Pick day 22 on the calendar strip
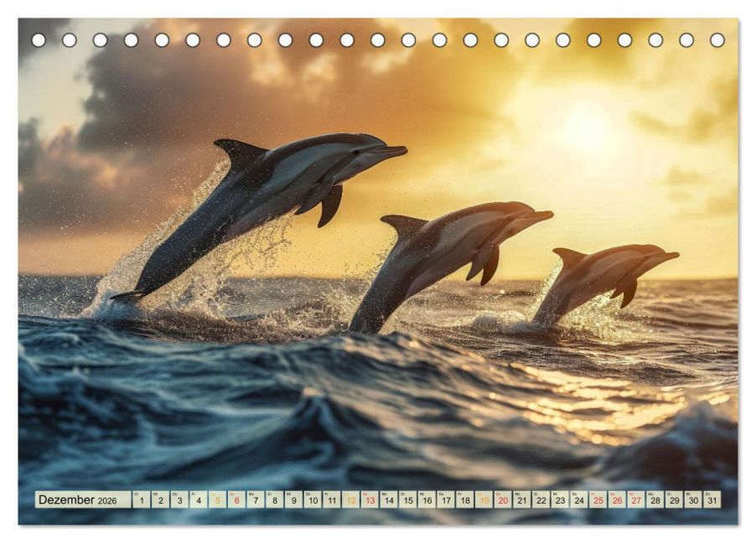 point(541,500)
